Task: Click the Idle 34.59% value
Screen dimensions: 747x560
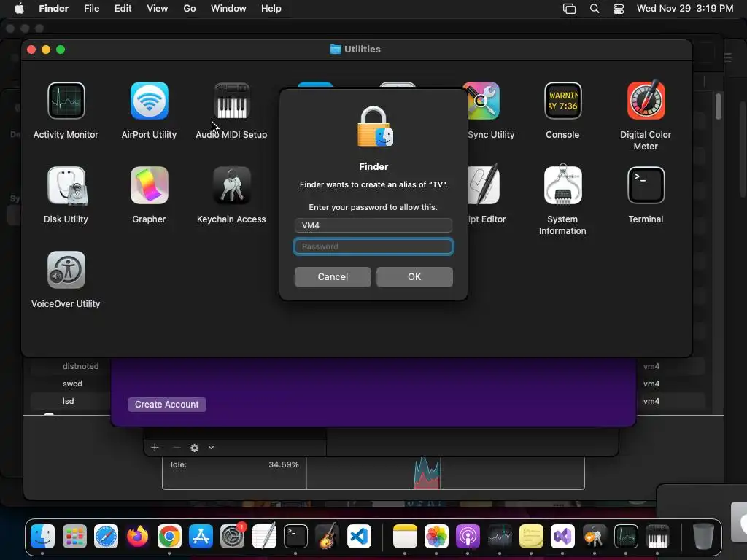Action: 284,464
